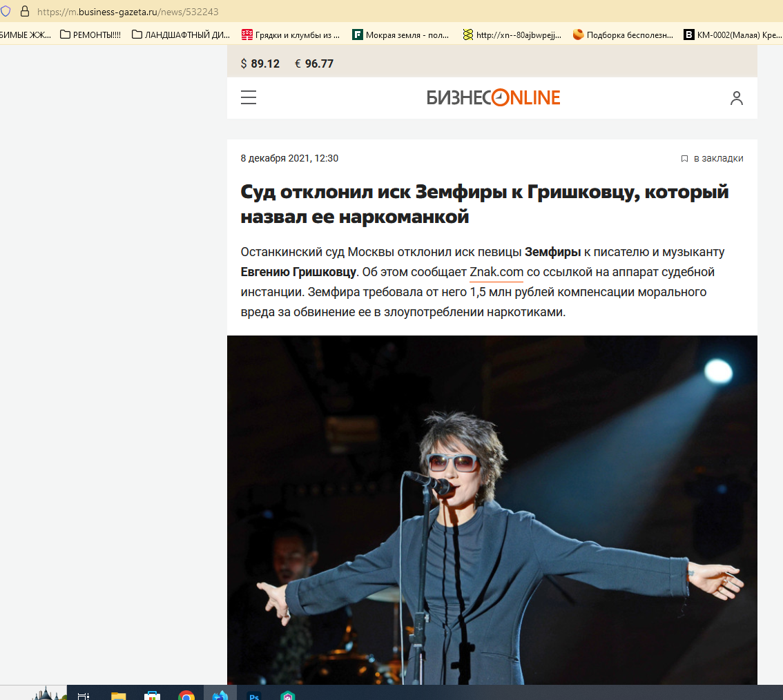Open the РЕМОНТЫ!!!!! bookmarks folder
This screenshot has width=783, height=700.
pos(90,35)
